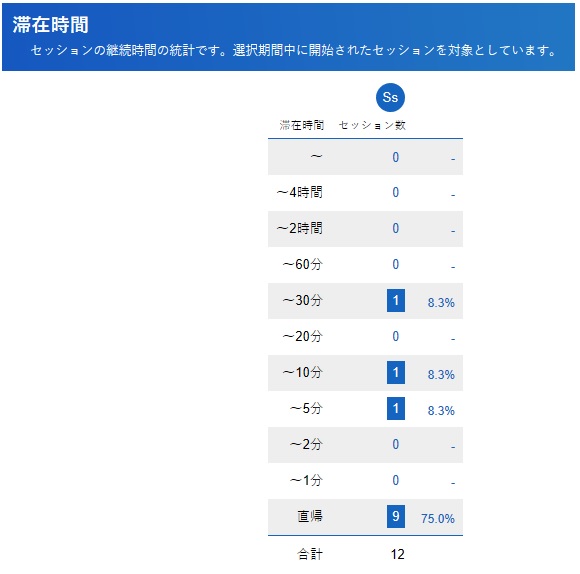Click the 8.3% value in ~10分 row
580x574 pixels.
pos(441,375)
